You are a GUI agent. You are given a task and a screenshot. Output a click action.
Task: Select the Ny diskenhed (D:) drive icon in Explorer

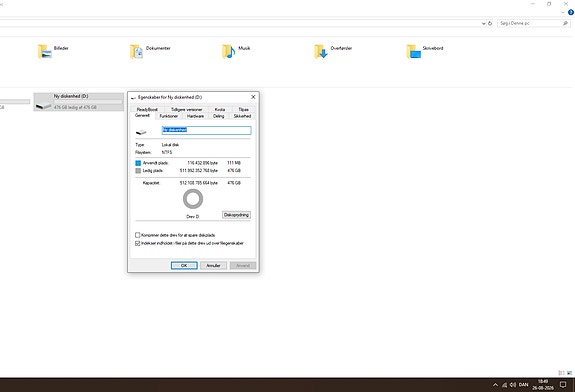tap(44, 106)
